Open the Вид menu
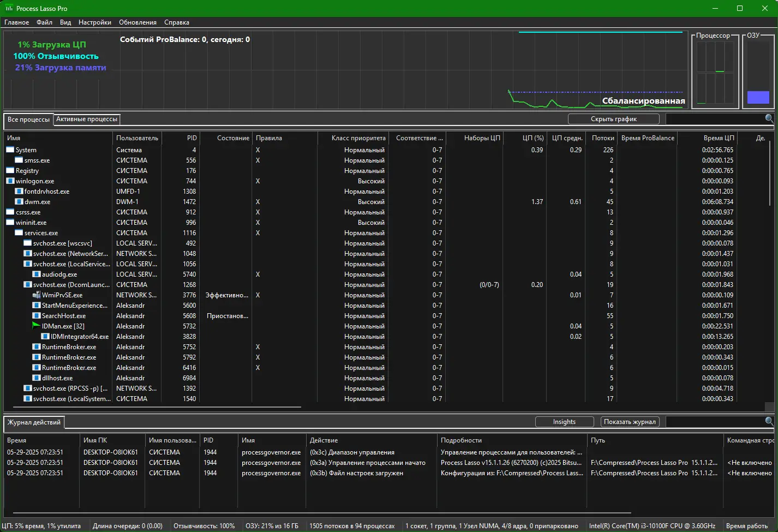This screenshot has height=532, width=778. pos(65,22)
